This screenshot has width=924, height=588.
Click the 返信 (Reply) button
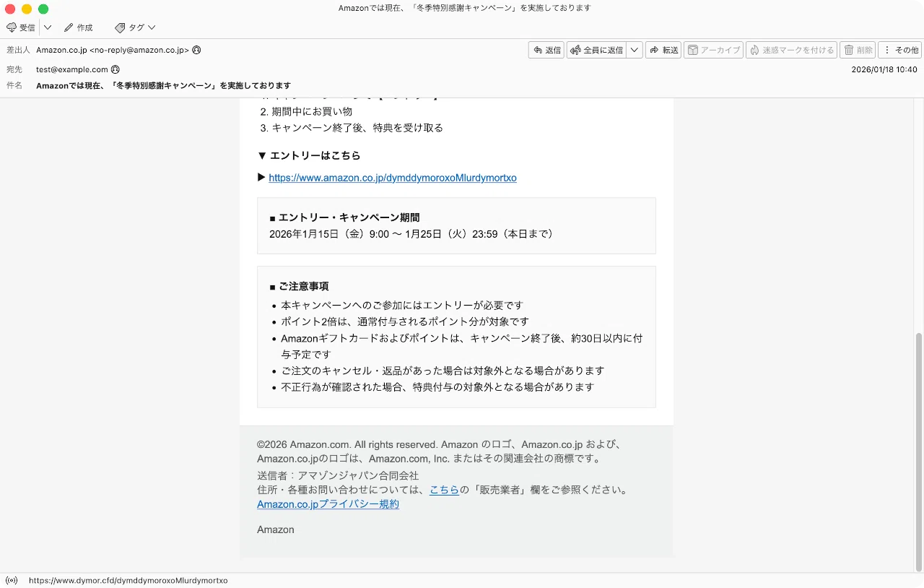pos(546,50)
